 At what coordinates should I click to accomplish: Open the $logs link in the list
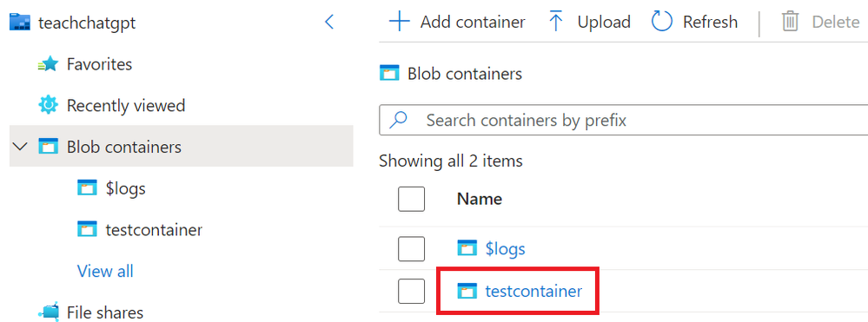(506, 249)
